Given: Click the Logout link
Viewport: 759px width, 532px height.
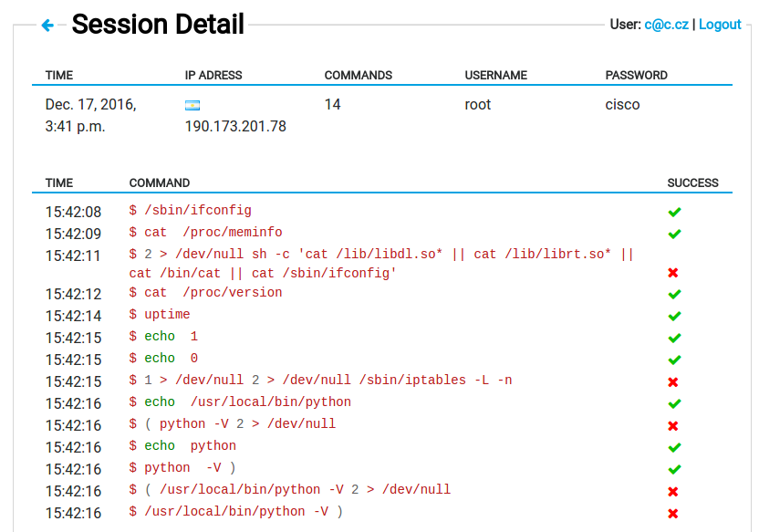Looking at the screenshot, I should [x=720, y=25].
